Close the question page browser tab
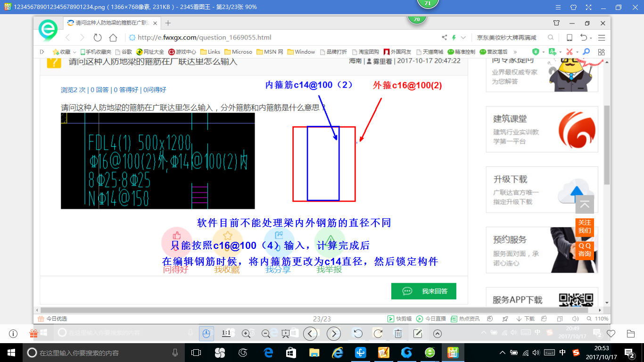 pyautogui.click(x=154, y=23)
